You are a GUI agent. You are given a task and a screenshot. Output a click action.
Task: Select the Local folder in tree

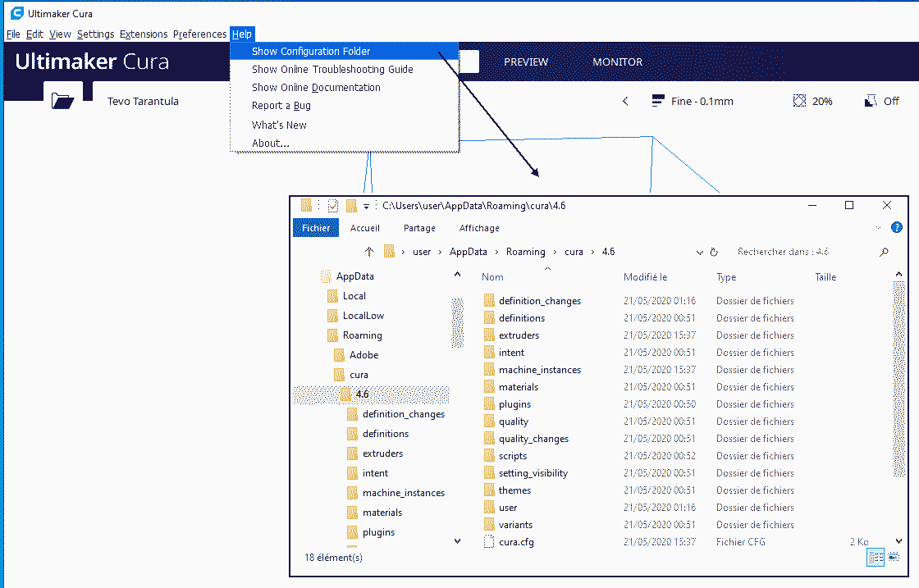pos(354,296)
